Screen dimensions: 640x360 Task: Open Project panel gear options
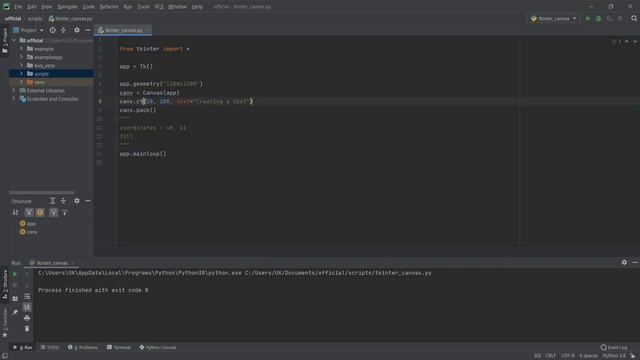[77, 30]
